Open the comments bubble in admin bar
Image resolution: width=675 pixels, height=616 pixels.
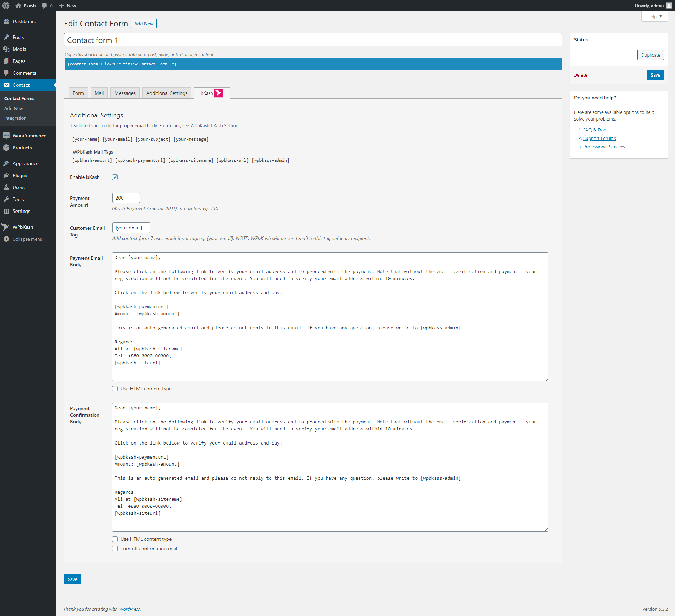pyautogui.click(x=44, y=6)
